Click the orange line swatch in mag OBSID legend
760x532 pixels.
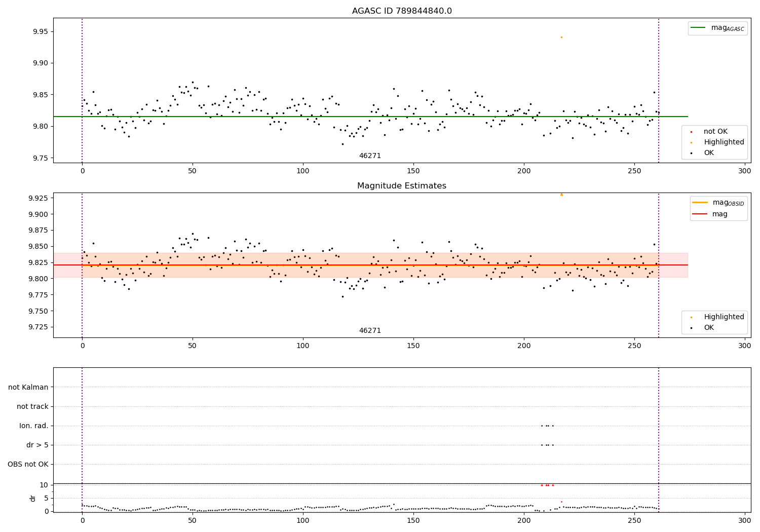700,203
